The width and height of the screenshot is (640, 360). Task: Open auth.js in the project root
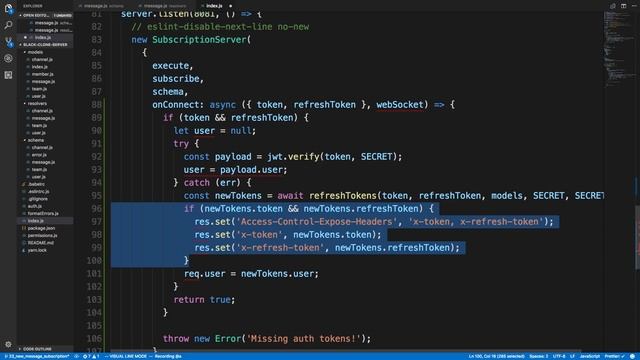[35, 207]
